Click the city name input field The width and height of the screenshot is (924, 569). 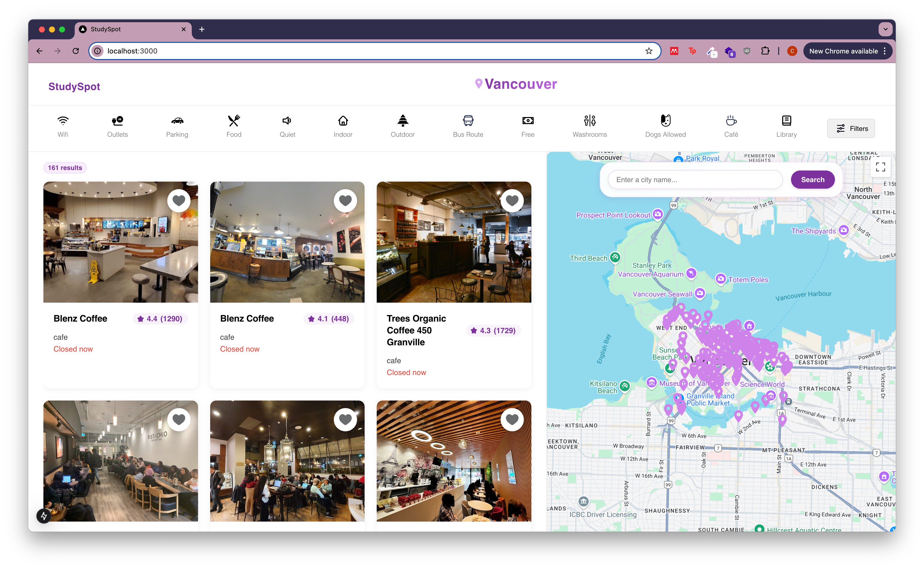(x=695, y=180)
